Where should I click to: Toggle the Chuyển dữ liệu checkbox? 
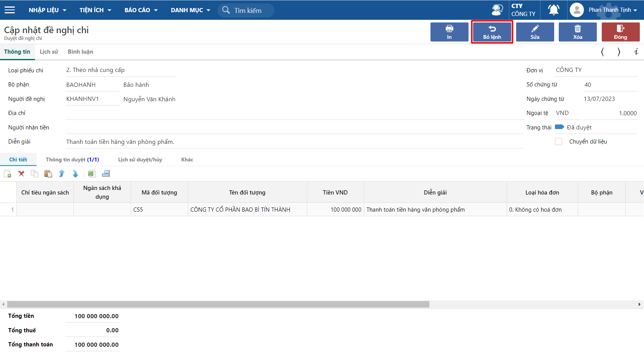558,142
